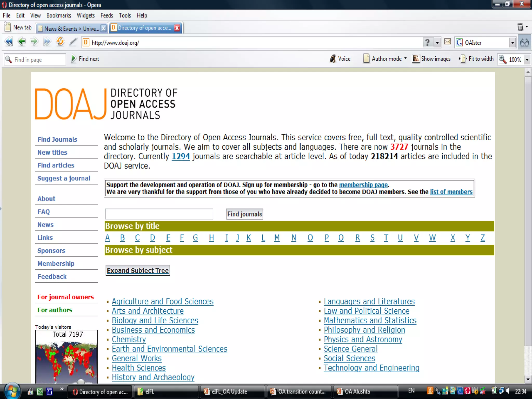This screenshot has width=532, height=399.
Task: Click the binoculars search icon
Action: (x=524, y=43)
